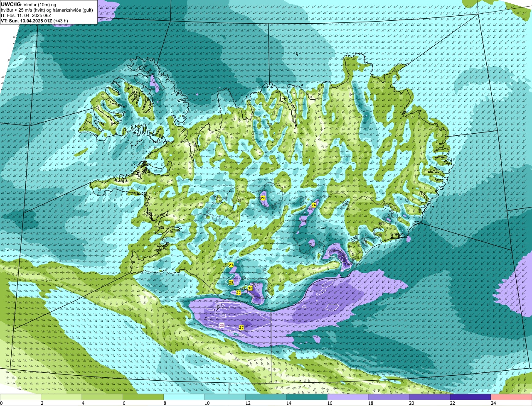Image resolution: width=532 pixels, height=406 pixels.
Task: Click the "(+43 h)" forecast offset text
Action: click(61, 21)
